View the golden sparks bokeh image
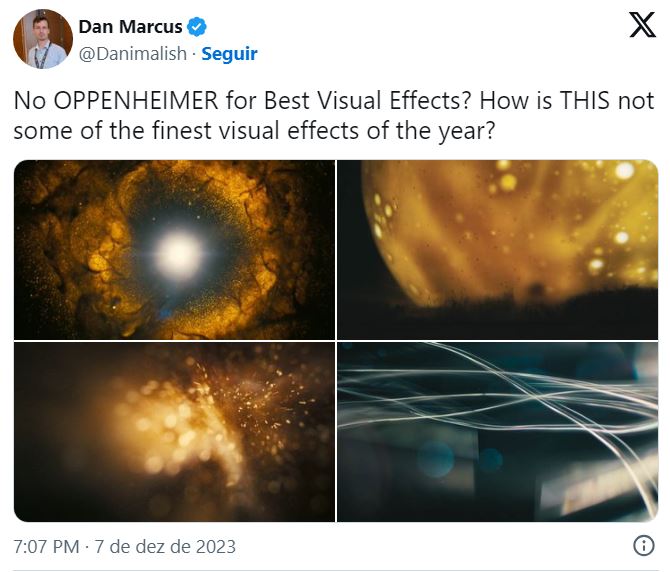The height and width of the screenshot is (572, 670). pyautogui.click(x=174, y=432)
